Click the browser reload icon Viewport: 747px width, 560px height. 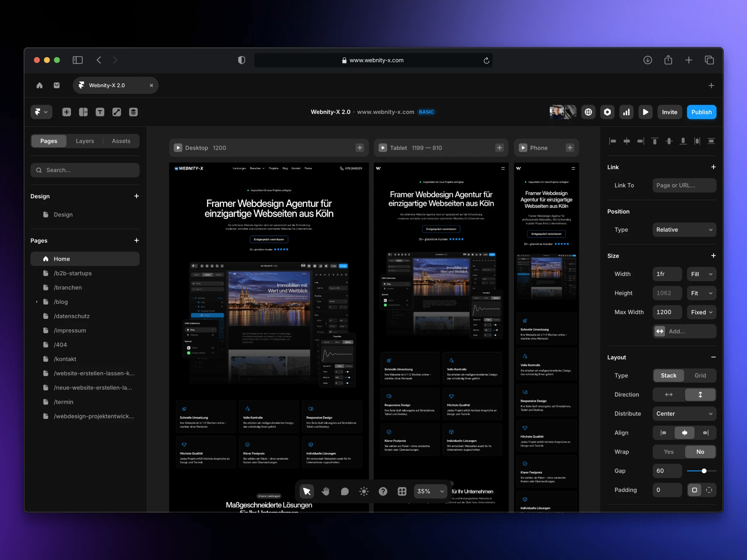pos(486,60)
